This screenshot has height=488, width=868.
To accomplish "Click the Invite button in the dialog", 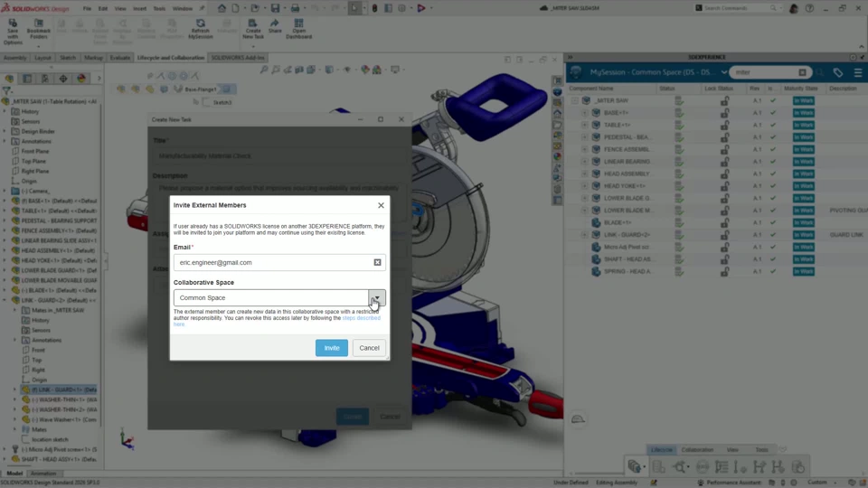I will coord(332,347).
